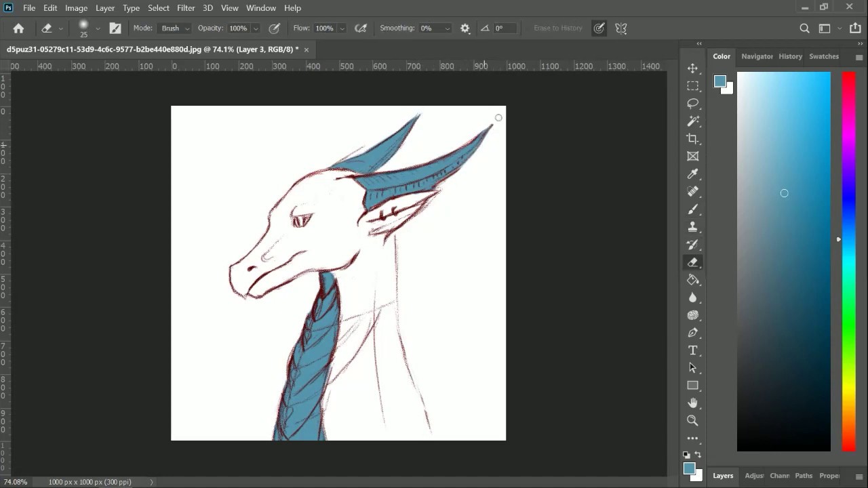
Task: Select the Brush tool in toolbar
Action: pyautogui.click(x=692, y=209)
